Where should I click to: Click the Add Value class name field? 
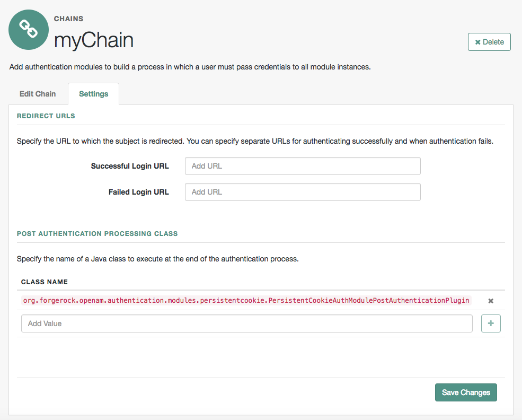click(246, 323)
